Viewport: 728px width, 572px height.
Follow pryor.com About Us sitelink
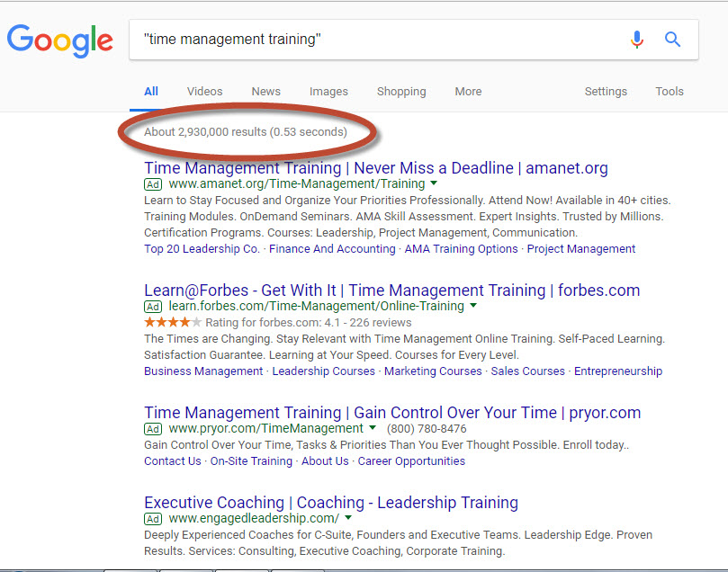[325, 461]
